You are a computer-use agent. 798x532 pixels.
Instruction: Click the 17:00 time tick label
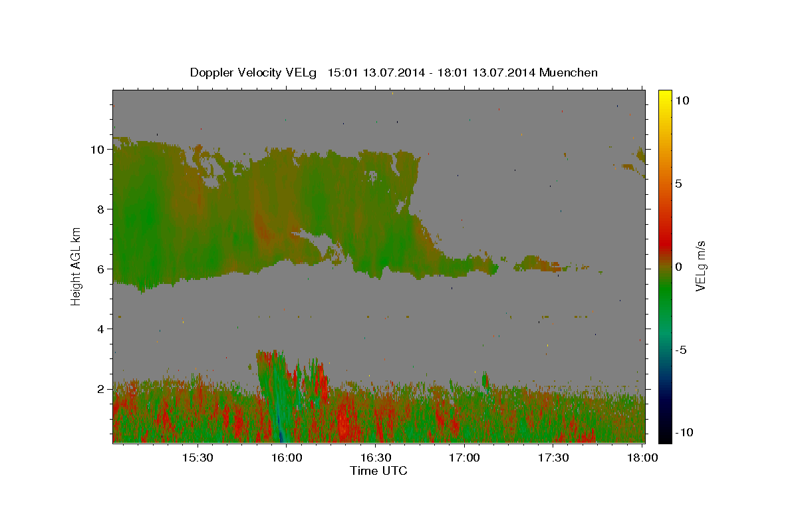(464, 458)
